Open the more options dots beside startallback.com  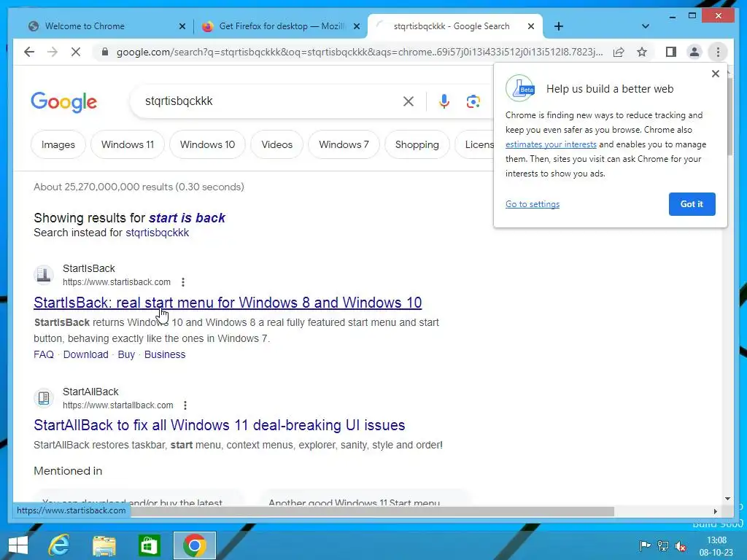185,405
